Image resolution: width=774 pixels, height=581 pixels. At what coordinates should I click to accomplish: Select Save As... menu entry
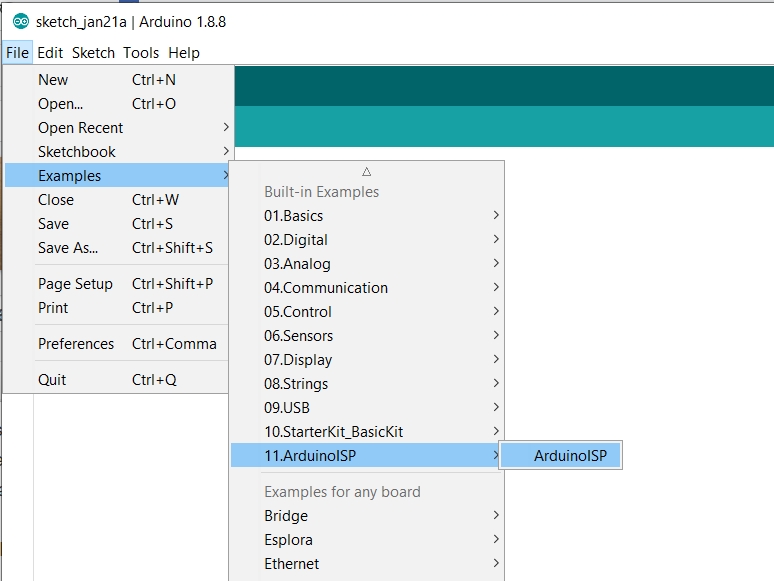118,247
